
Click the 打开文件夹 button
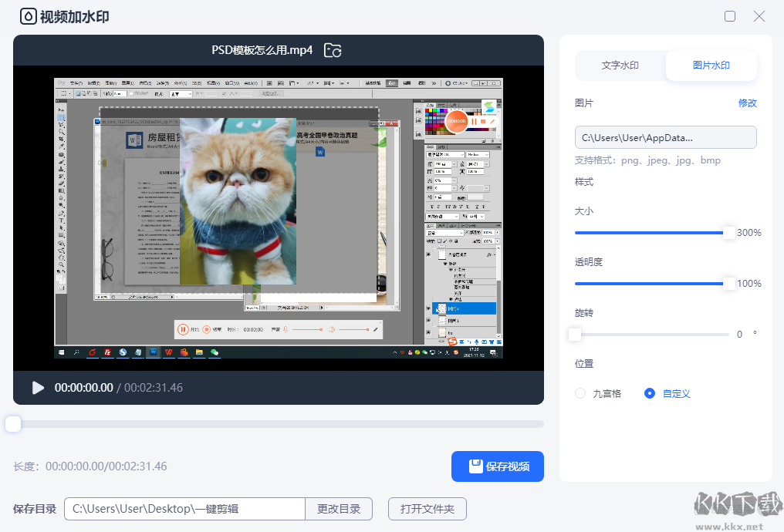[427, 509]
